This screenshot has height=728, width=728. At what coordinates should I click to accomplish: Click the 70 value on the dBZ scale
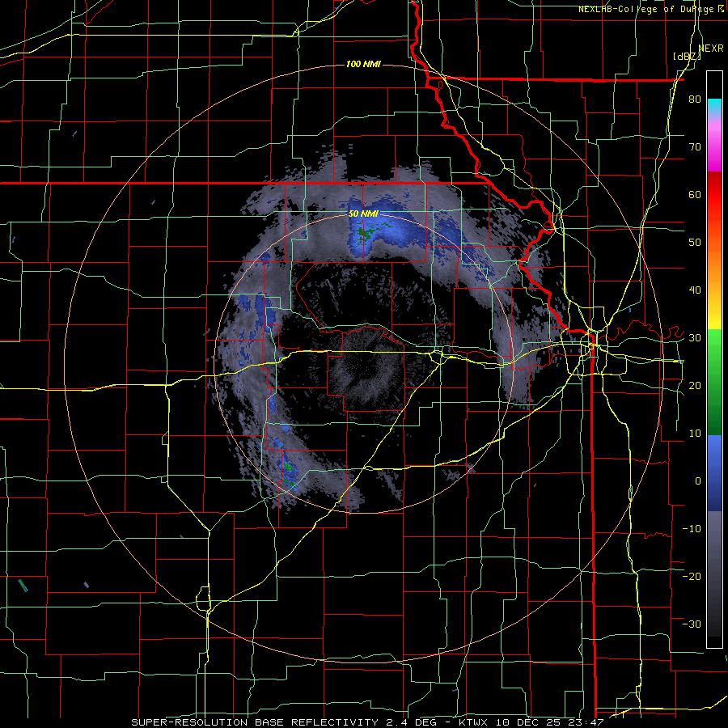point(695,147)
